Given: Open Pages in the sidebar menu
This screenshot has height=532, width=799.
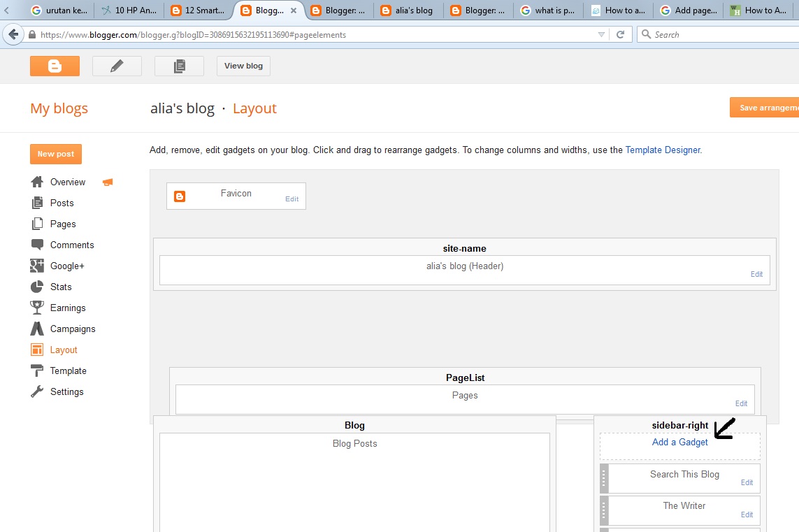Looking at the screenshot, I should click(63, 224).
